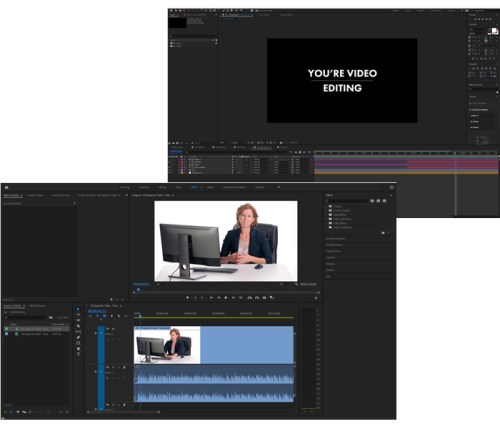This screenshot has height=429, width=500.
Task: Select the Hand tool in Premiere toolbar
Action: 78,349
